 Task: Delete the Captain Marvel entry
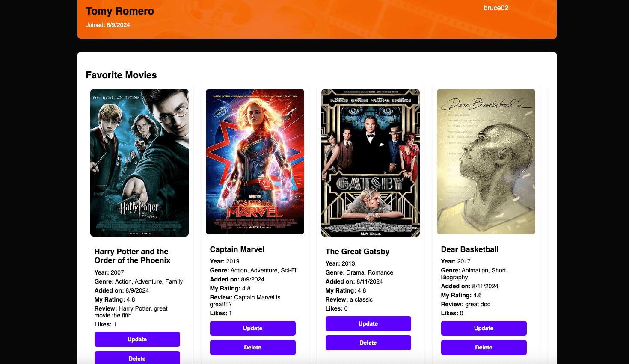tap(252, 347)
